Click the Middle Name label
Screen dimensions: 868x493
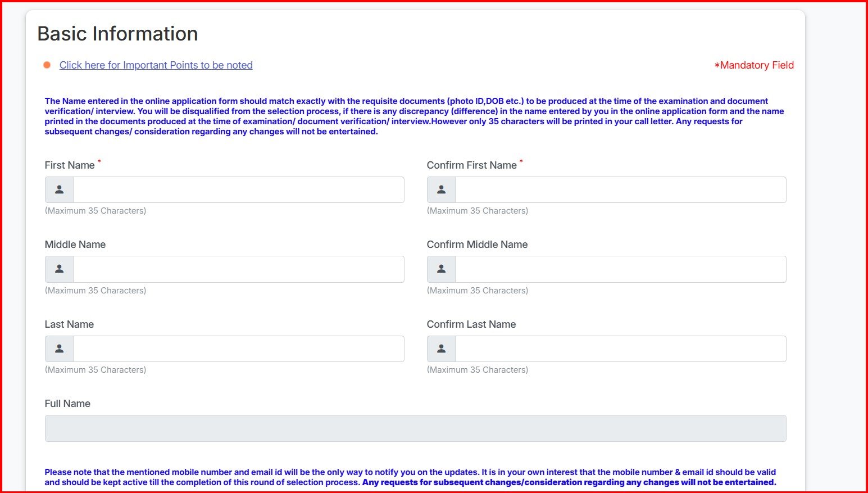click(75, 245)
